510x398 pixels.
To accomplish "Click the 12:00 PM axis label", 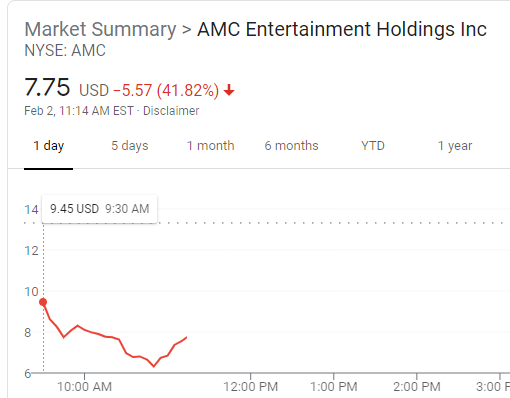I will click(x=250, y=387).
